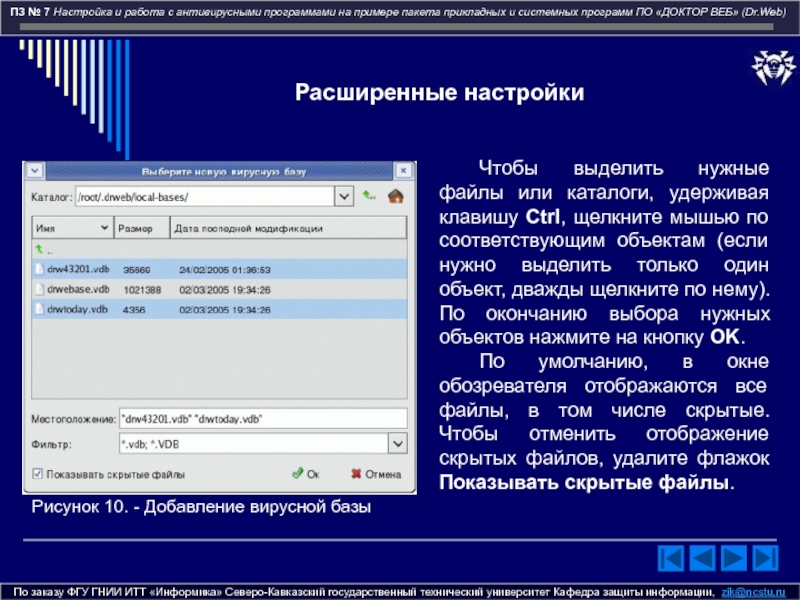Sort by the Размер column header
The height and width of the screenshot is (600, 800).
[x=142, y=228]
